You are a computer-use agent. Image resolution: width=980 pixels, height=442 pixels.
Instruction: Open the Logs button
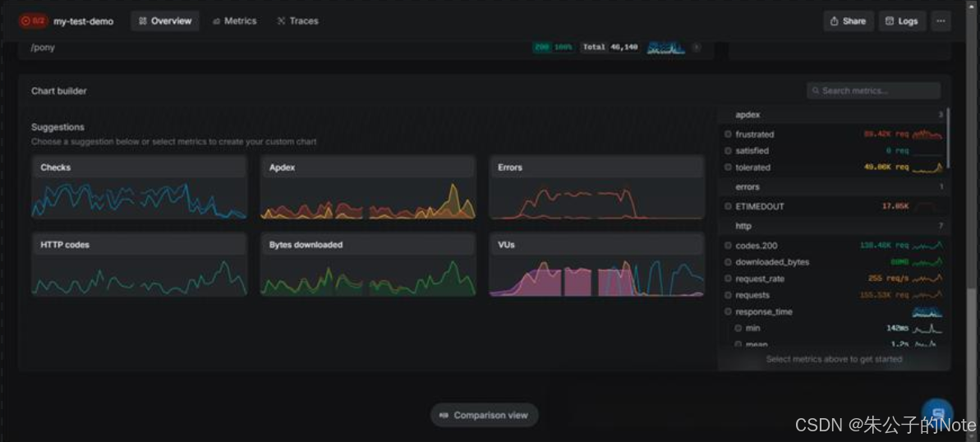point(902,21)
